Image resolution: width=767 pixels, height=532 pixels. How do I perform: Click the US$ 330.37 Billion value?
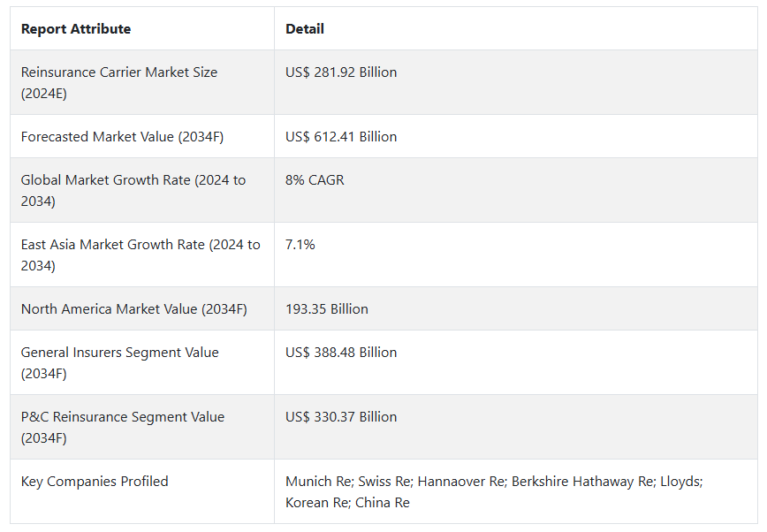(x=341, y=417)
